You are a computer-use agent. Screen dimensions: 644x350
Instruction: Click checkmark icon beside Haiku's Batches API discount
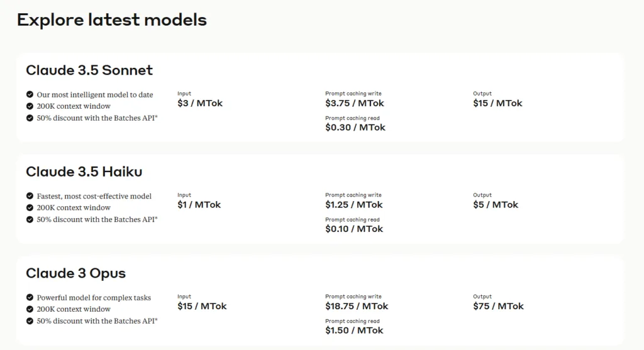click(x=30, y=219)
